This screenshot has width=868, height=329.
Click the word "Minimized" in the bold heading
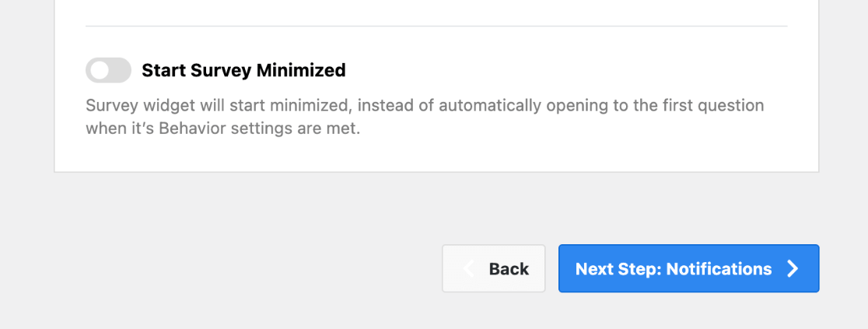[x=301, y=71]
